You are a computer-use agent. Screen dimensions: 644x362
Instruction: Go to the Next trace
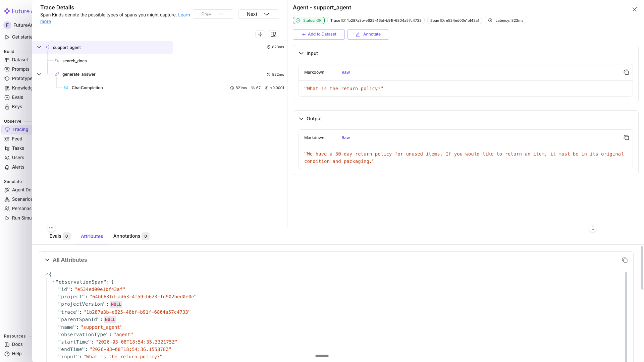tap(258, 14)
